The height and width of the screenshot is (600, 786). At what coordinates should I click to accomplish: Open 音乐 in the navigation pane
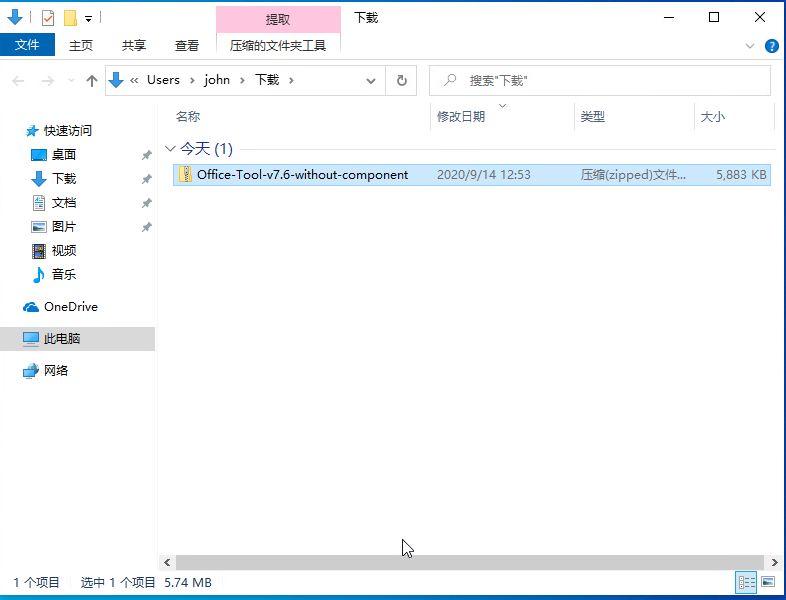(64, 274)
